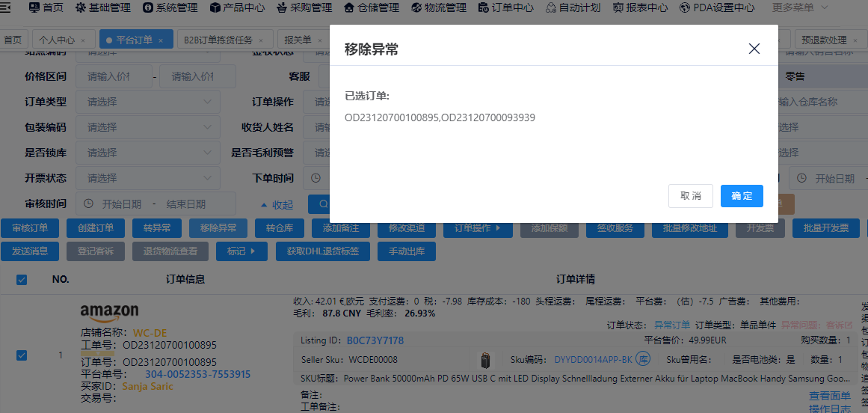Switch to the 报关单 tab

(x=298, y=40)
